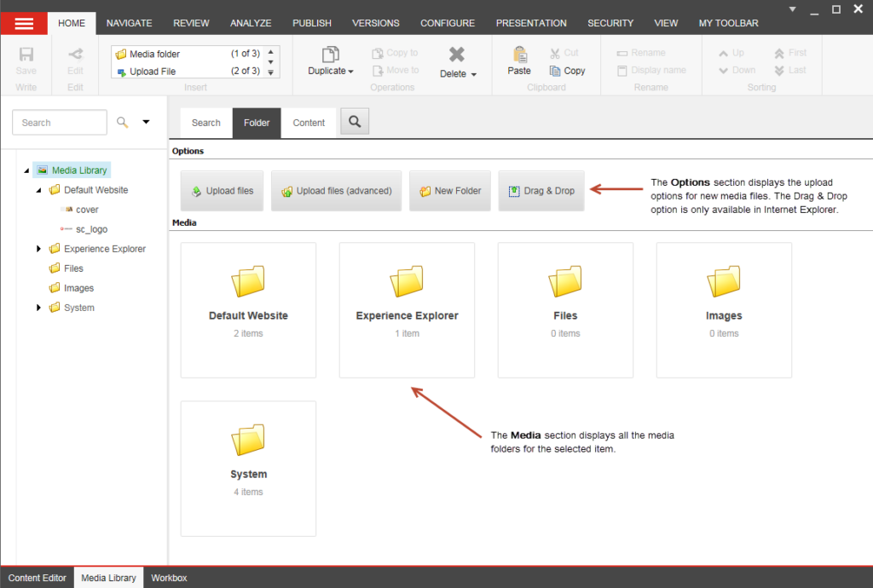Select the magnifying glass tab next to Content
Viewport: 873px width, 588px height.
(x=354, y=122)
